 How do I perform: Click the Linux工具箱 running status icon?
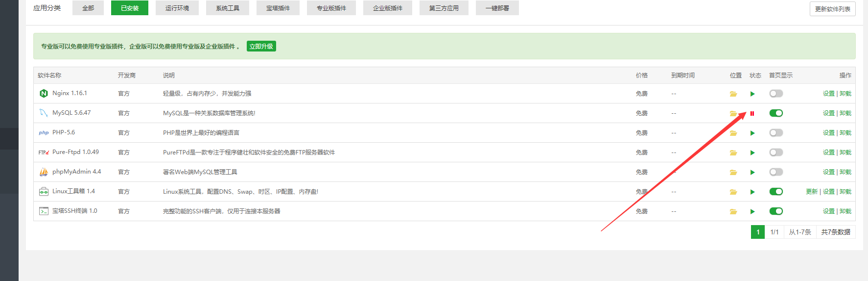pos(752,192)
